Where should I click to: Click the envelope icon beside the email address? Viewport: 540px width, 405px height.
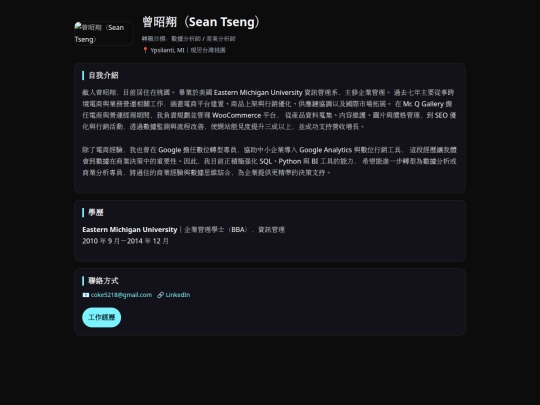pos(86,295)
